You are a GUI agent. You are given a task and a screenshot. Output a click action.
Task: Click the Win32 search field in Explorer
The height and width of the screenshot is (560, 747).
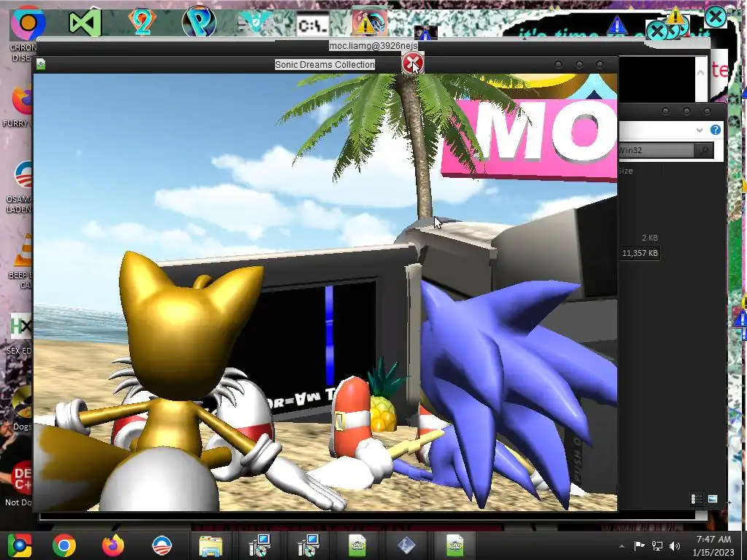(x=657, y=150)
